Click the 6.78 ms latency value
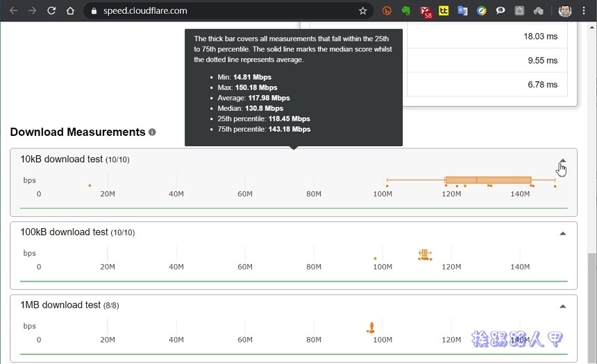The image size is (597, 364). tap(543, 85)
